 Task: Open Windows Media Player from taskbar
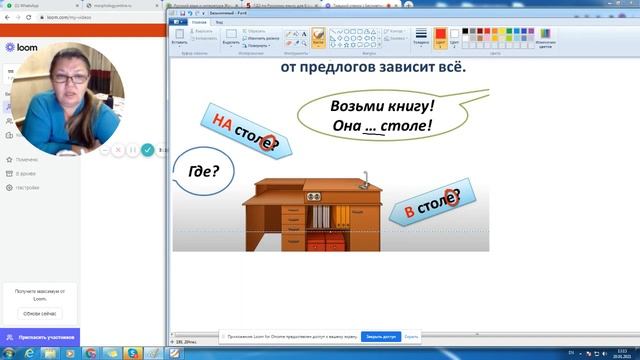pyautogui.click(x=70, y=353)
